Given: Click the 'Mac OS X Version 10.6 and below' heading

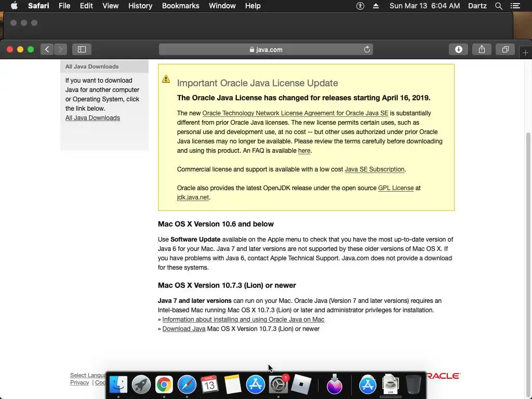Looking at the screenshot, I should [216, 224].
